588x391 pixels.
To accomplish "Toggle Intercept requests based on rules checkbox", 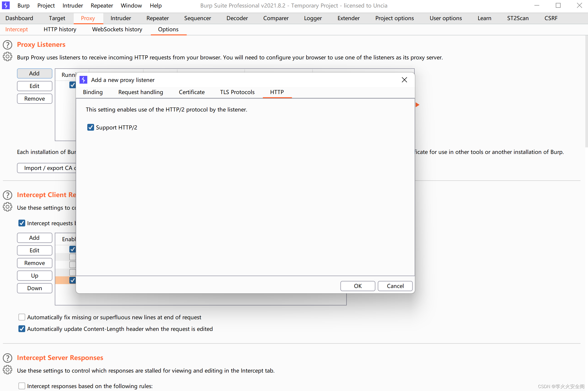I will (22, 223).
